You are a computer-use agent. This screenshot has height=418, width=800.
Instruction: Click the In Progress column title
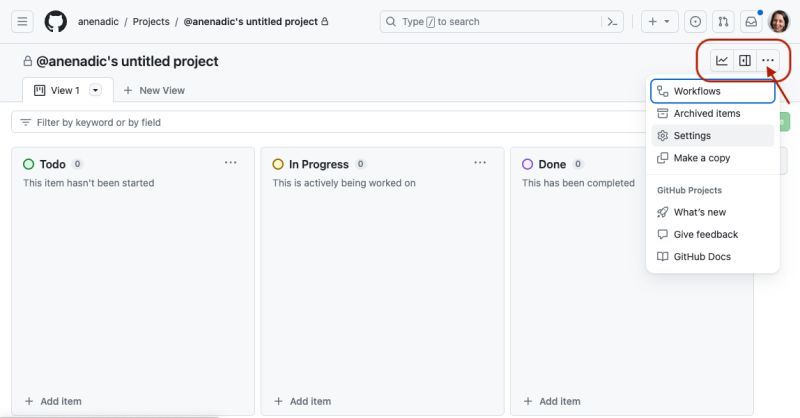click(x=319, y=164)
